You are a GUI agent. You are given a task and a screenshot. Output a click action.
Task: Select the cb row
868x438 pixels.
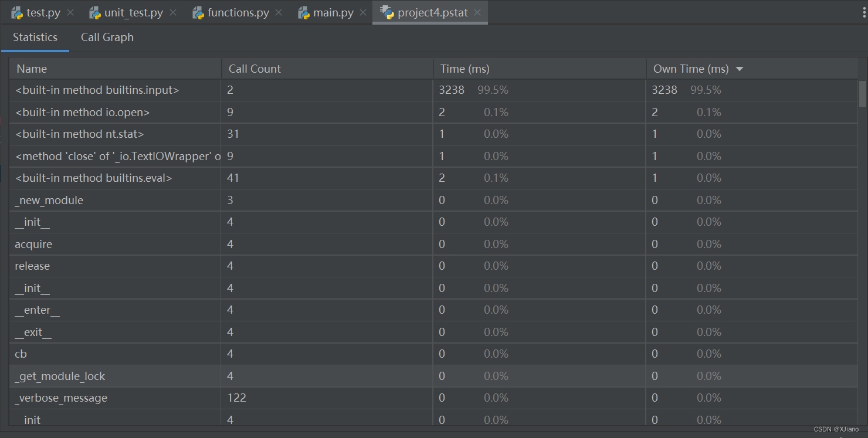point(433,354)
